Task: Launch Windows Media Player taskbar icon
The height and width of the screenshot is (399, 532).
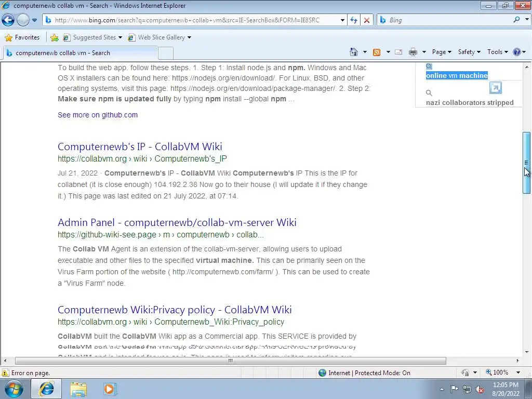Action: [109, 389]
